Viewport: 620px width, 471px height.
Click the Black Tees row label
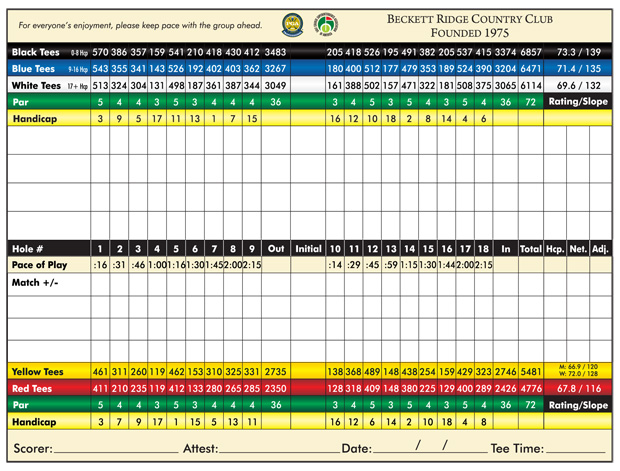pyautogui.click(x=36, y=52)
